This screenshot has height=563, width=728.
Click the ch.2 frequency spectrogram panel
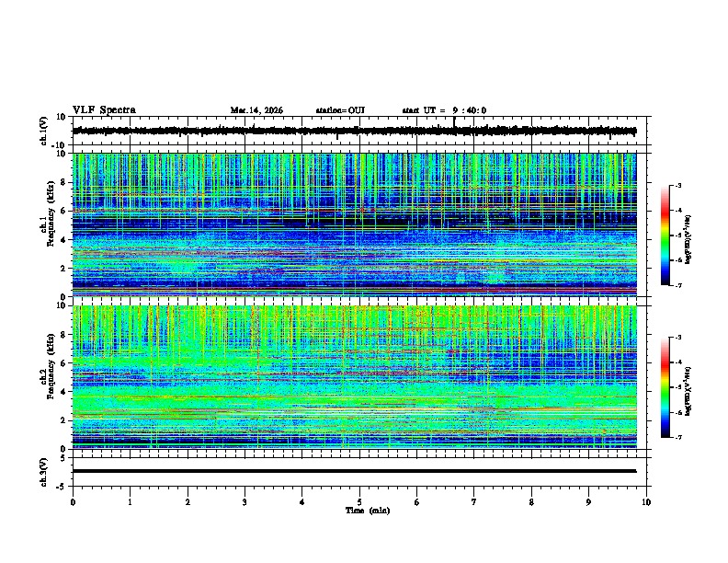(354, 377)
